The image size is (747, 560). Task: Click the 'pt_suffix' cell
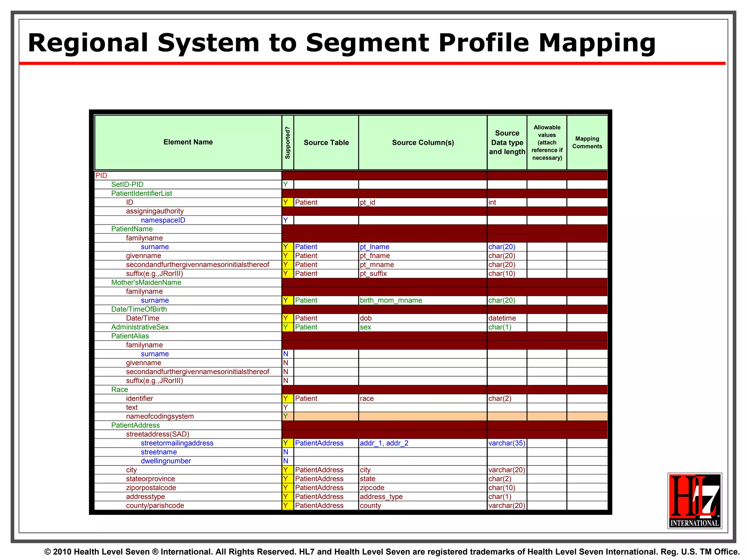pyautogui.click(x=423, y=273)
